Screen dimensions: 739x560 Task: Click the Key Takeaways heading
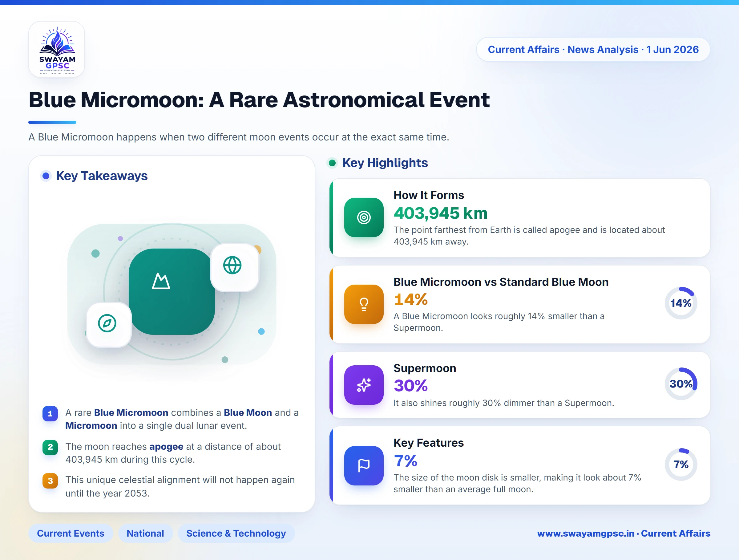click(102, 176)
